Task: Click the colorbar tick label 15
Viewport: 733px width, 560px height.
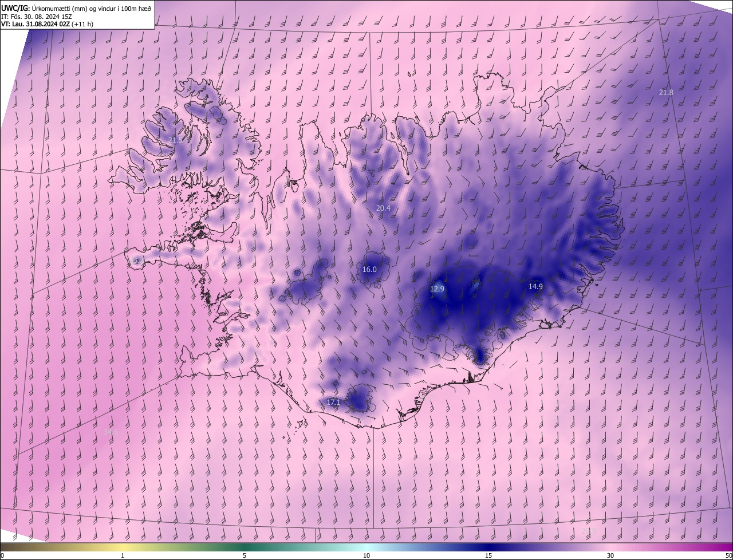Action: [x=488, y=555]
